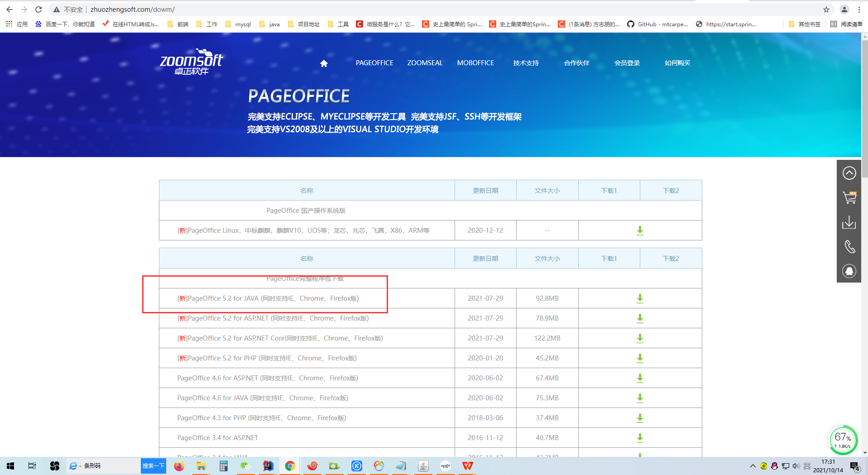Open the https://start.sprin bookmark
This screenshot has width=868, height=475.
click(726, 24)
